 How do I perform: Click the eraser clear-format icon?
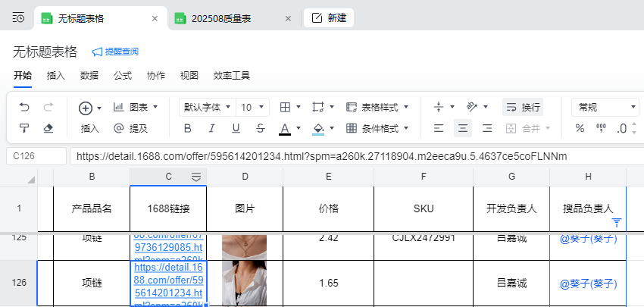click(48, 128)
